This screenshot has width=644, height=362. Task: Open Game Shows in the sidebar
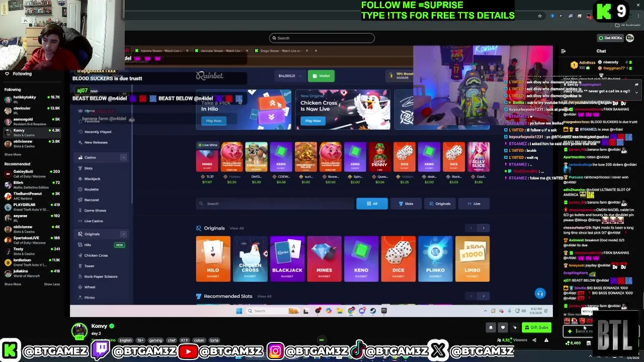pos(95,211)
